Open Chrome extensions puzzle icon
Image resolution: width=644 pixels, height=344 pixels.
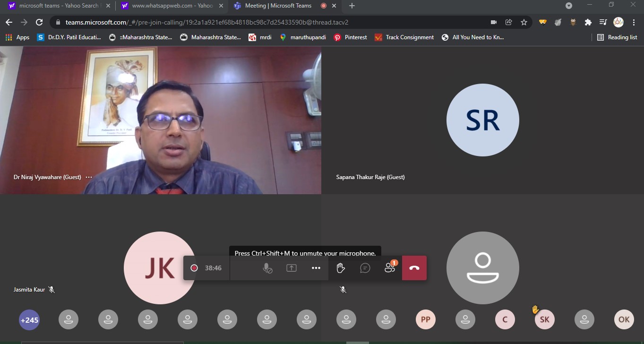588,22
